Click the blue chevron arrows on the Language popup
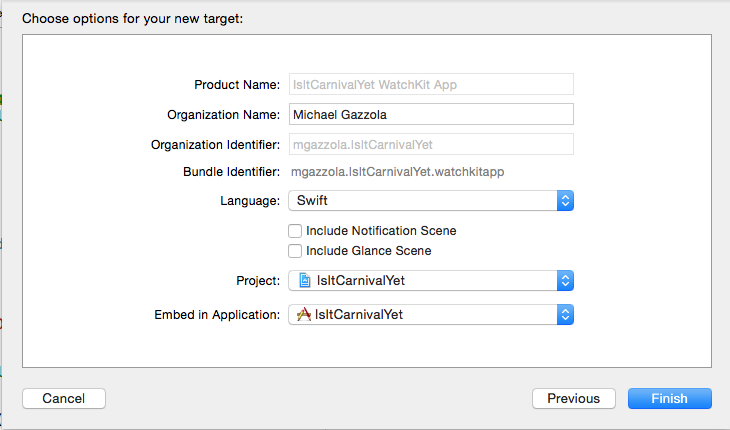This screenshot has height=430, width=730. 565,201
